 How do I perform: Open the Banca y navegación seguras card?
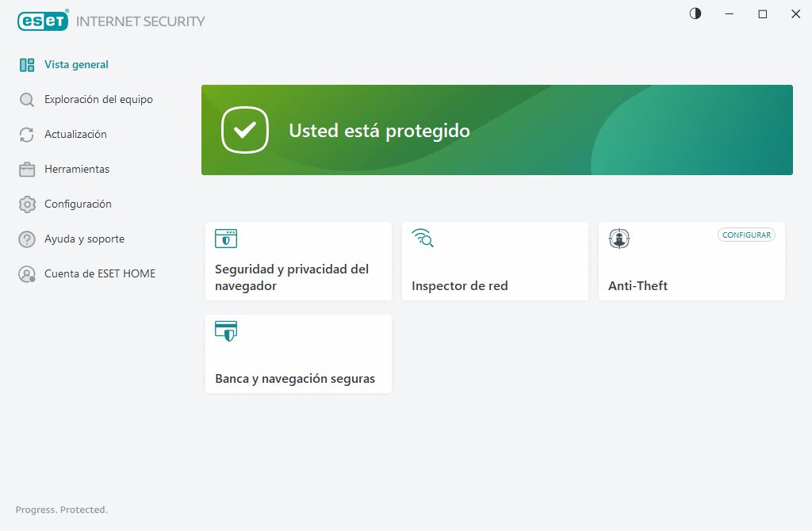(x=297, y=353)
